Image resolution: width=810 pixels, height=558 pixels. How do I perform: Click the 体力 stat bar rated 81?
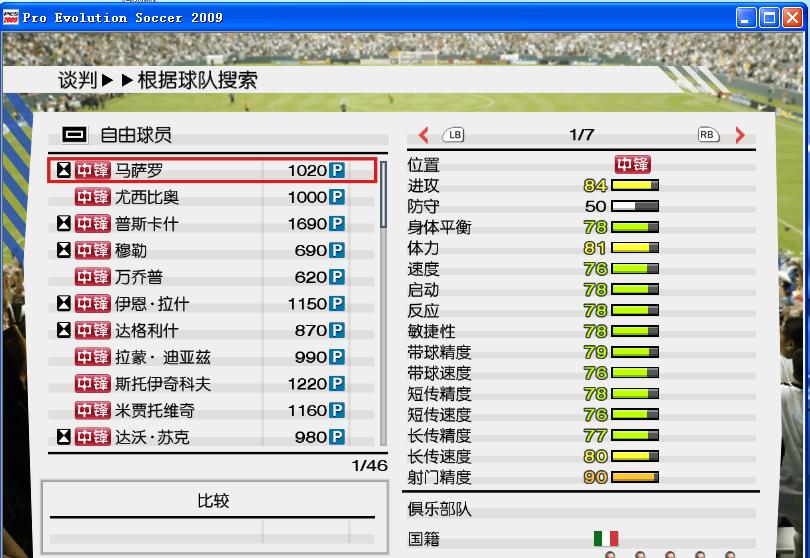click(635, 248)
